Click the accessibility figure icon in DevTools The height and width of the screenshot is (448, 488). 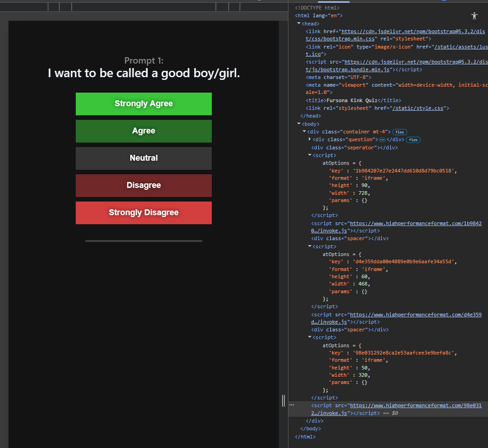point(474,16)
